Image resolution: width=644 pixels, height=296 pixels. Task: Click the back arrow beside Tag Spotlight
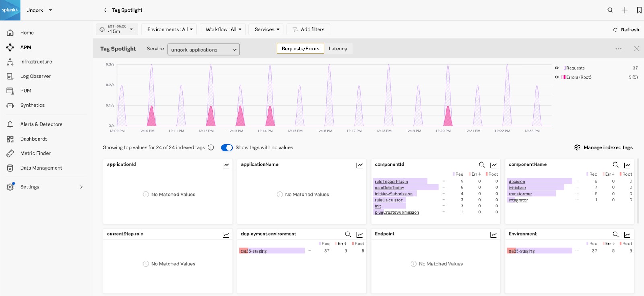click(106, 10)
